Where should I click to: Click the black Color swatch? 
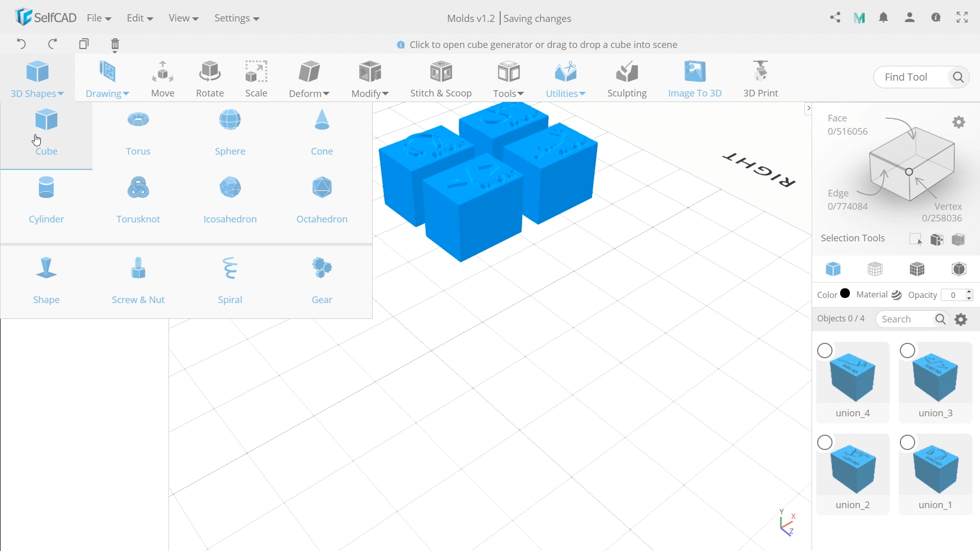tap(845, 294)
